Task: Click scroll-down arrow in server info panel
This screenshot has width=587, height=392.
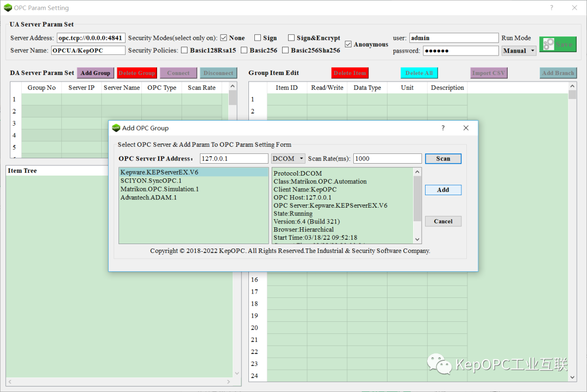Action: click(417, 240)
